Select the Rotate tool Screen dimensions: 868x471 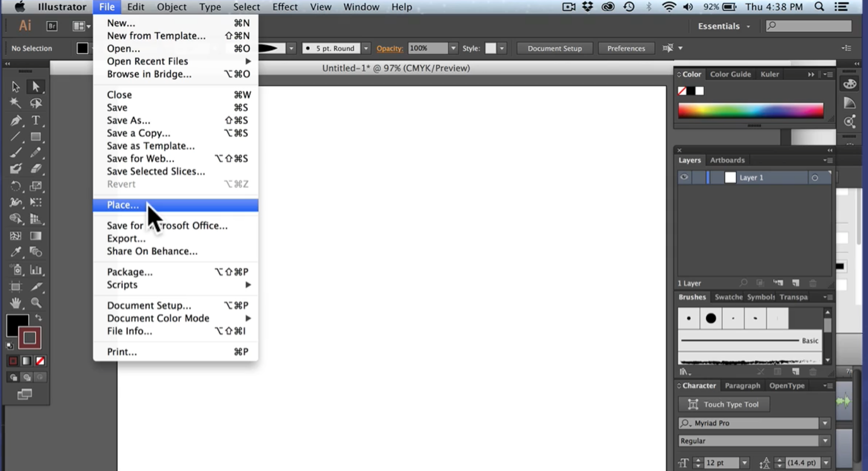click(15, 186)
